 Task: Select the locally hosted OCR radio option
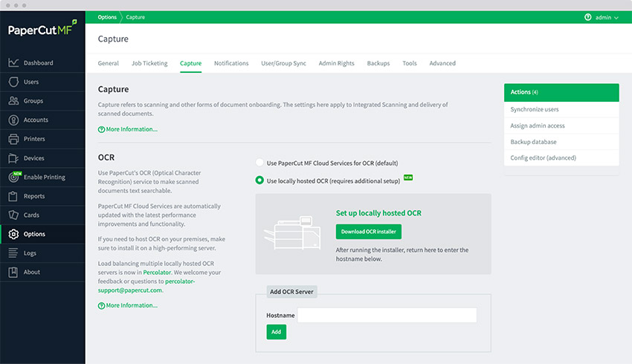(259, 181)
